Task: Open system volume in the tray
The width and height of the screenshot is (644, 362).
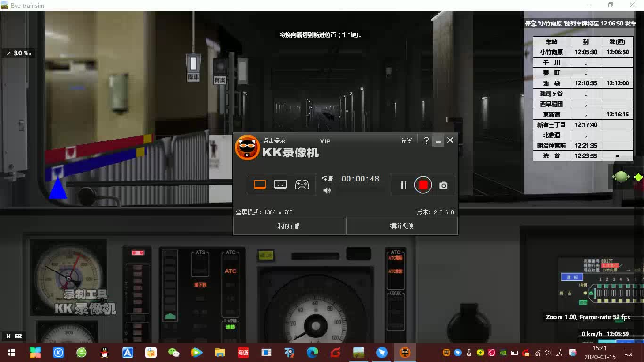Action: (548, 353)
